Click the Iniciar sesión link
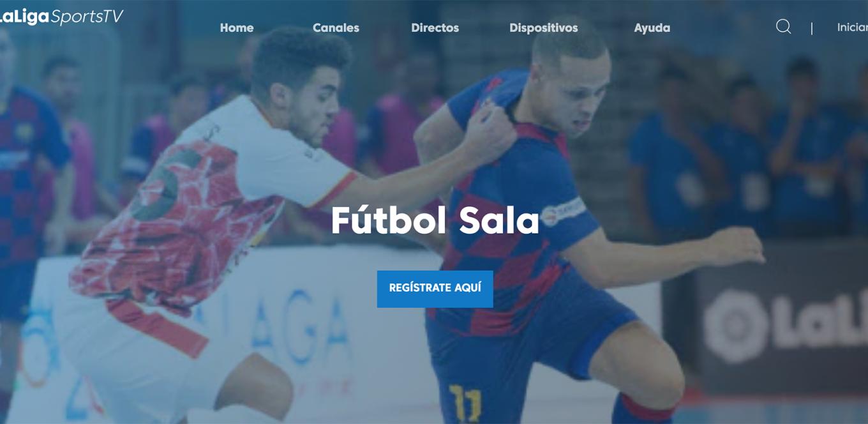The width and height of the screenshot is (868, 424). (x=852, y=27)
